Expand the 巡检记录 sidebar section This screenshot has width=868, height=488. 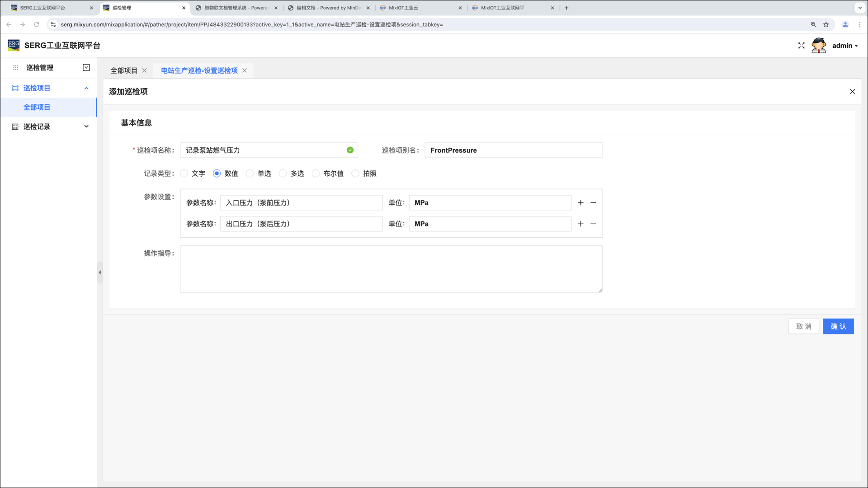[86, 127]
